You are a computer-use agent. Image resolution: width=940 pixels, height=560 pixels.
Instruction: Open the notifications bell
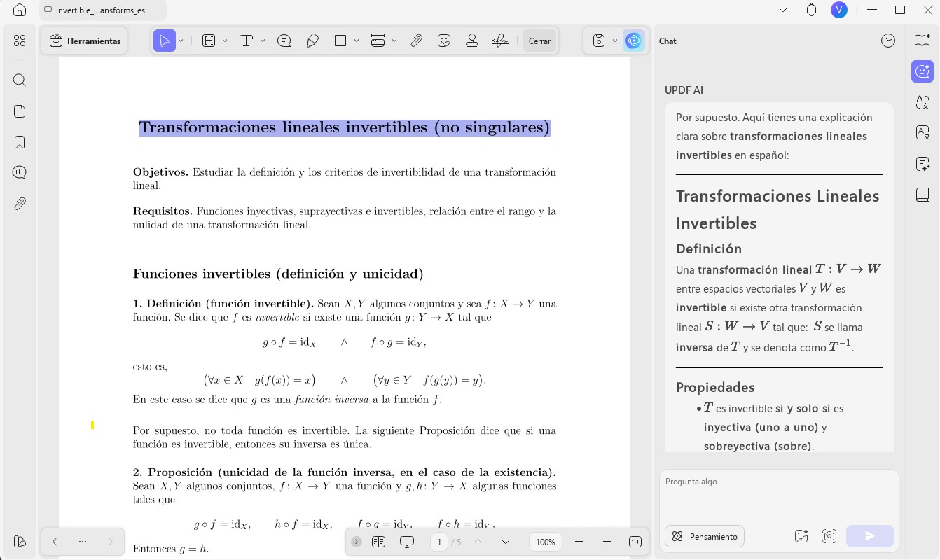[811, 10]
